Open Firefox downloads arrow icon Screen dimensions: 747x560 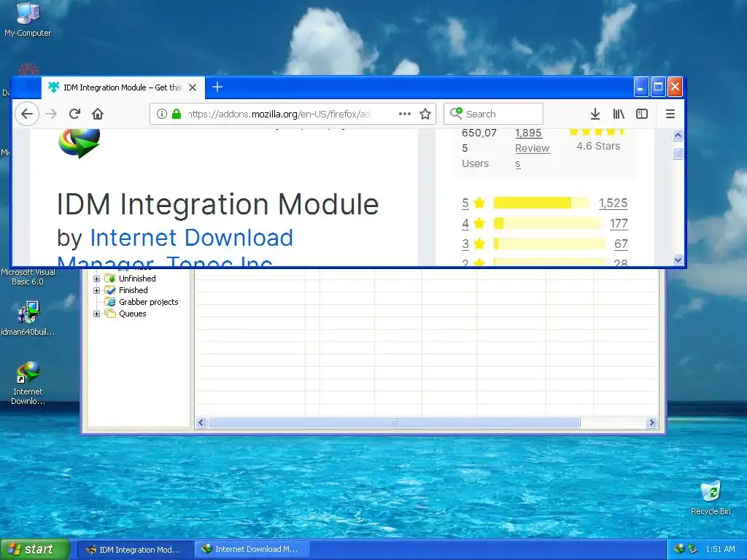pyautogui.click(x=595, y=114)
